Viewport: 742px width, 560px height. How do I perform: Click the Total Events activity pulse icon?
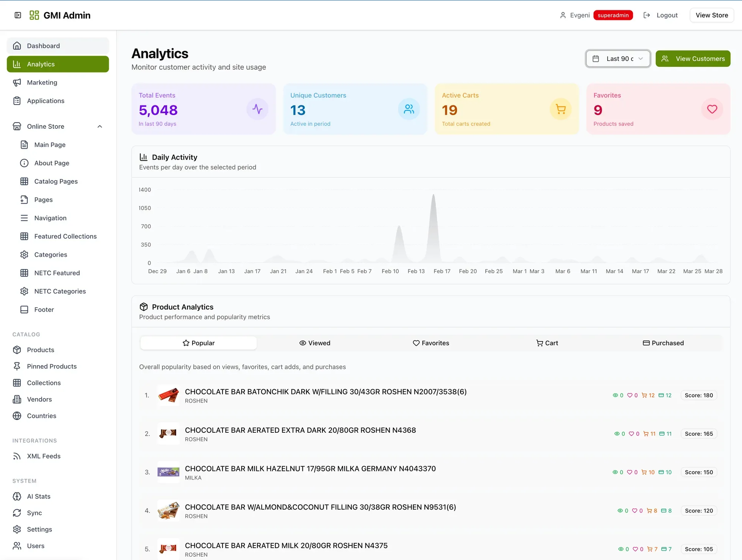pos(257,109)
